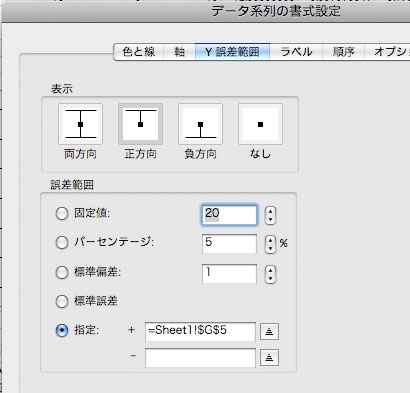Select the パーセンテージ radio button
The width and height of the screenshot is (410, 393).
62,243
